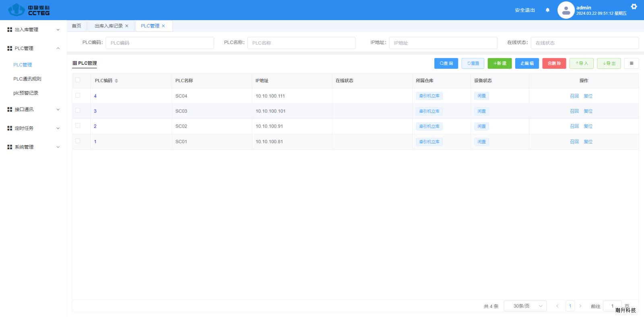Click the 重置 reset button
Screen dimensions: 644x317
click(x=473, y=63)
